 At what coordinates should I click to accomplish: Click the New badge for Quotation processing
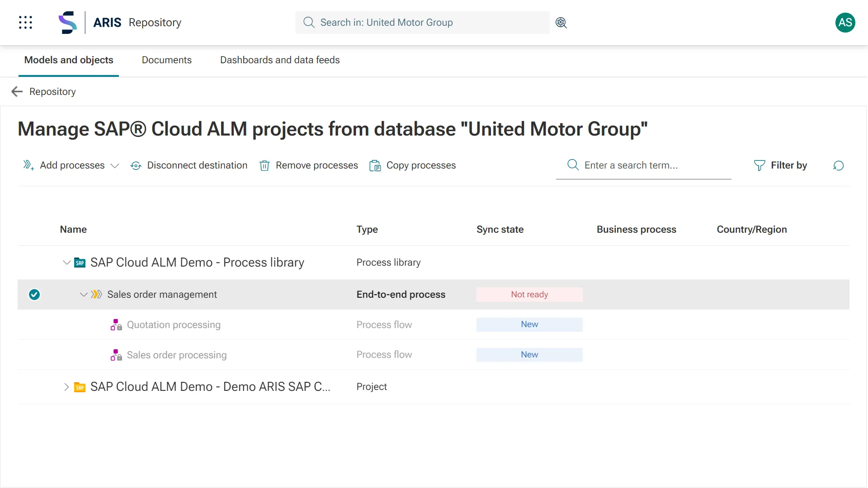pyautogui.click(x=529, y=324)
